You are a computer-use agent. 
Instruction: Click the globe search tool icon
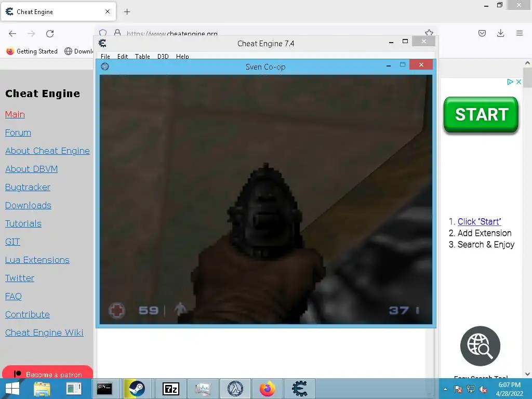[x=480, y=346]
